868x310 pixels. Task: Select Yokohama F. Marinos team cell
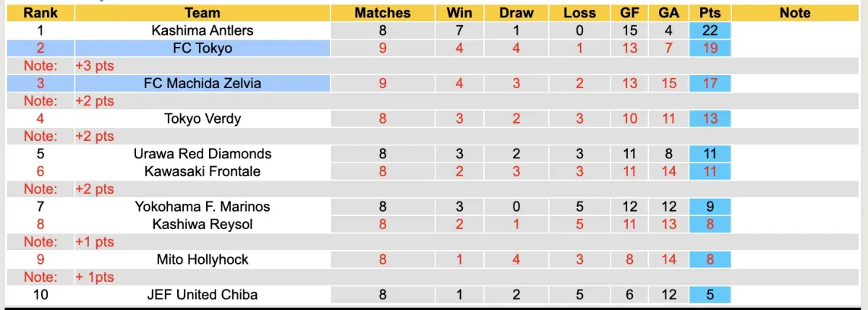203,207
